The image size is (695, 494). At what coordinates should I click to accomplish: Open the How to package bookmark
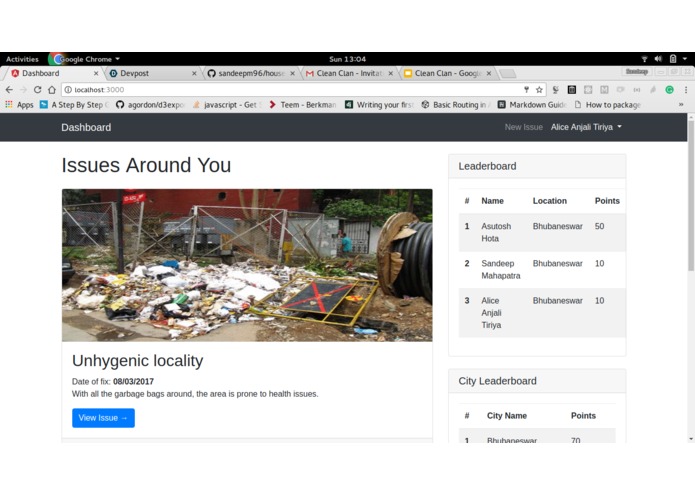tap(608, 105)
